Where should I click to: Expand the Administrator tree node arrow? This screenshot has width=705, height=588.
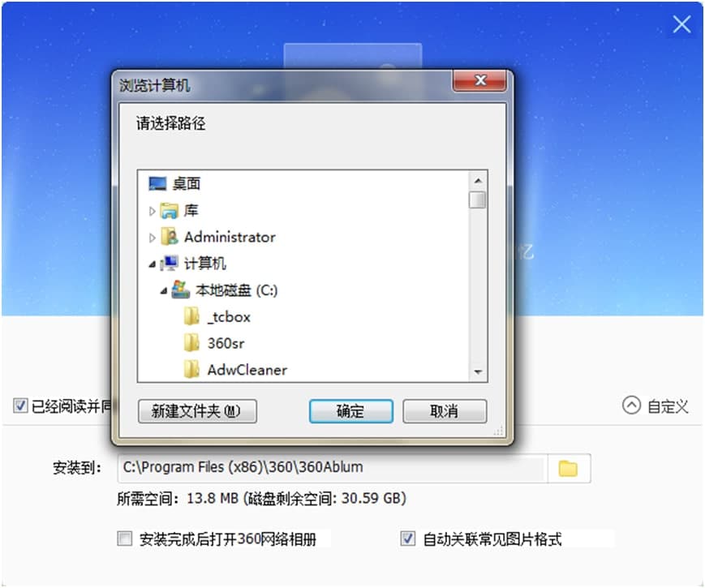point(152,238)
